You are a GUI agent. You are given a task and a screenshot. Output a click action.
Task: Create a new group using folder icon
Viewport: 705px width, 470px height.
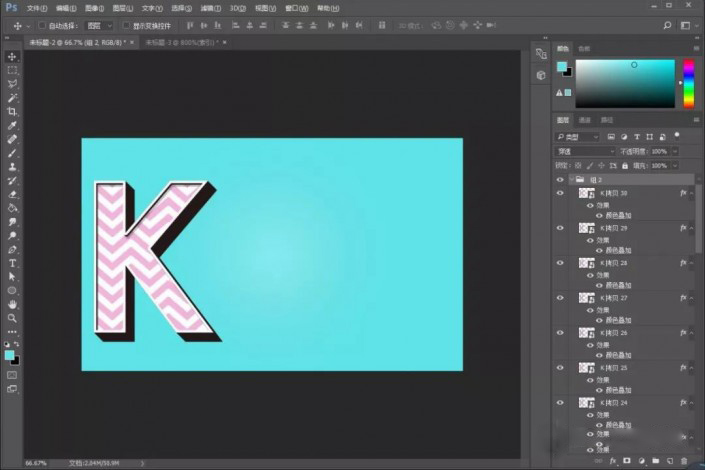click(656, 461)
